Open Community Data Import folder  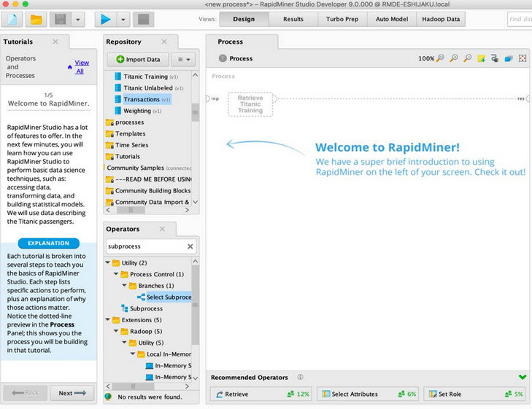coord(147,202)
